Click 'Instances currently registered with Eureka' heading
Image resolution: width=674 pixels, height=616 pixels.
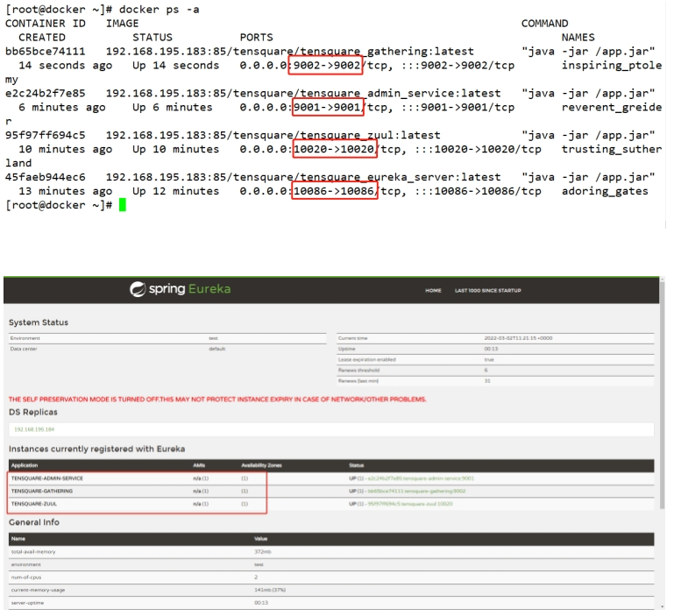coord(96,449)
